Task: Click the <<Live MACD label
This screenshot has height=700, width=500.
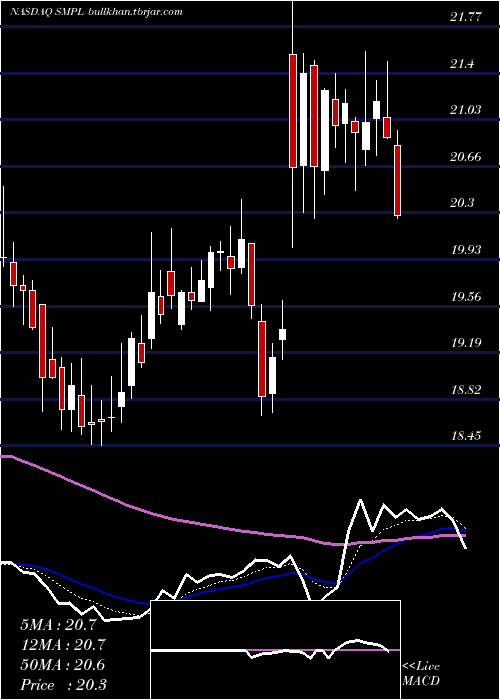Action: tap(421, 674)
